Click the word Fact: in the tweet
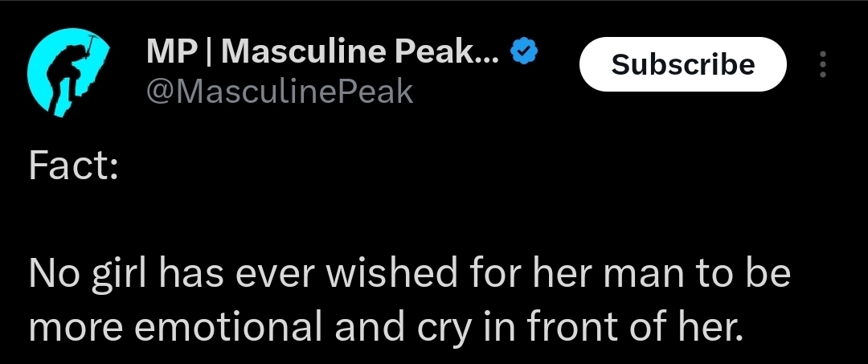 [x=73, y=166]
